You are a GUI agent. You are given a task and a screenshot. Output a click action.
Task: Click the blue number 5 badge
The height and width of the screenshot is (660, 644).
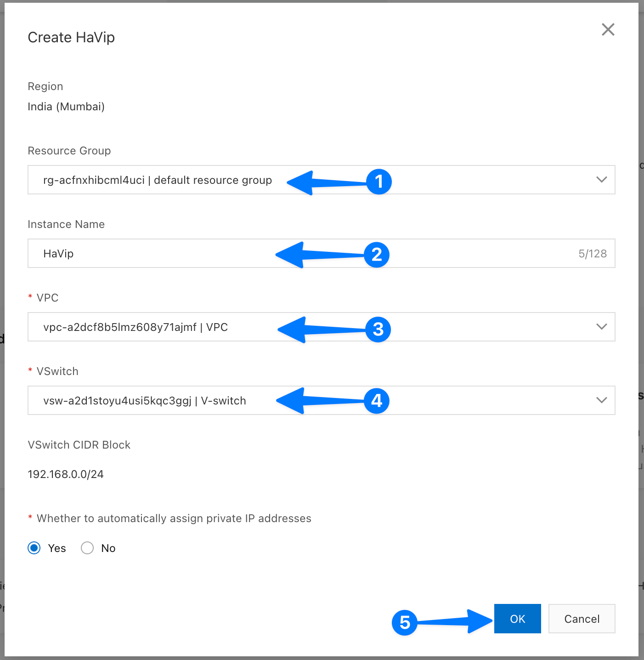click(x=405, y=623)
